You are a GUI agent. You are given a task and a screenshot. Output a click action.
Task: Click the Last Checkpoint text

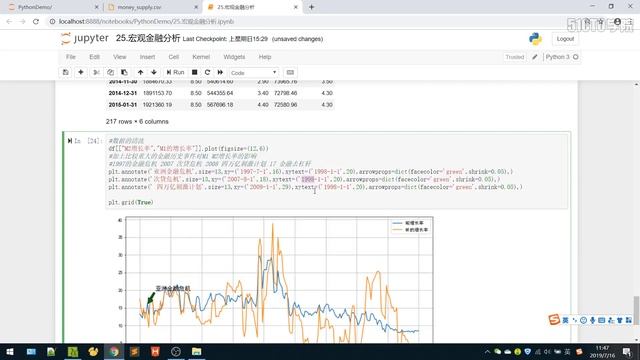(x=225, y=39)
